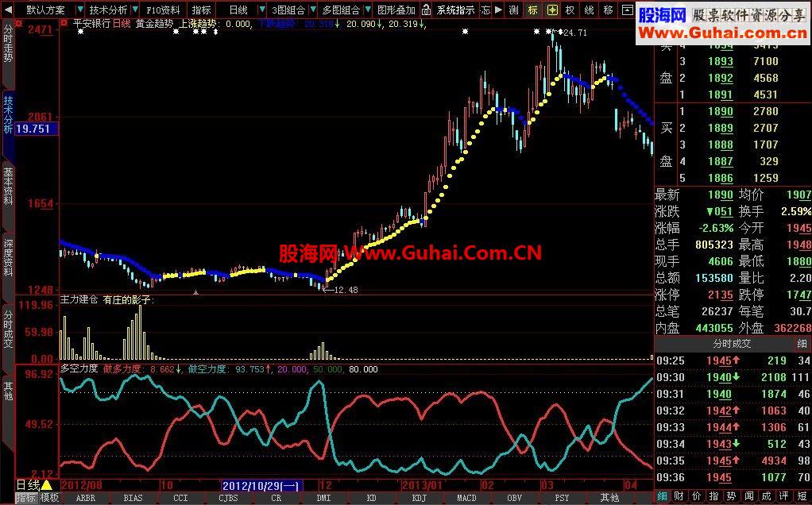Expand the dropdown arrow after 日线 in toolbar
Screen dimensions: 812x505
pyautogui.click(x=262, y=10)
